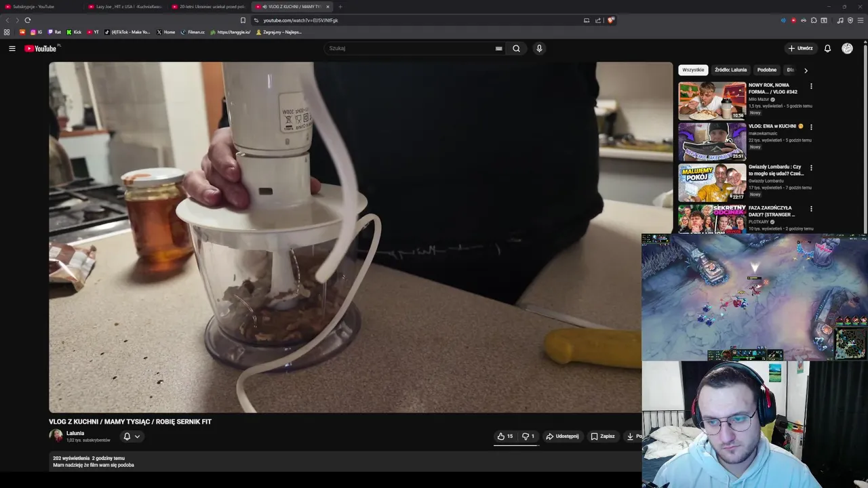Open the Brave Shields lion icon
Image resolution: width=868 pixels, height=488 pixels.
click(x=611, y=20)
